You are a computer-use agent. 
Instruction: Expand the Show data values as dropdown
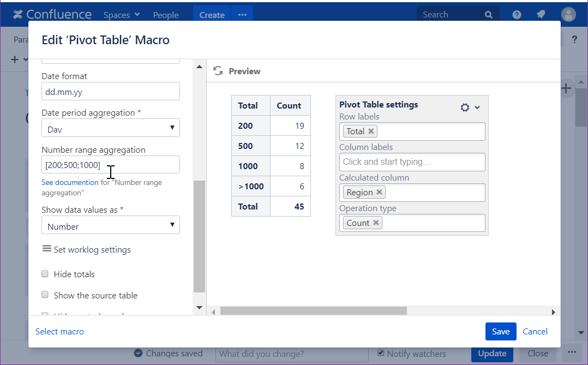(111, 225)
